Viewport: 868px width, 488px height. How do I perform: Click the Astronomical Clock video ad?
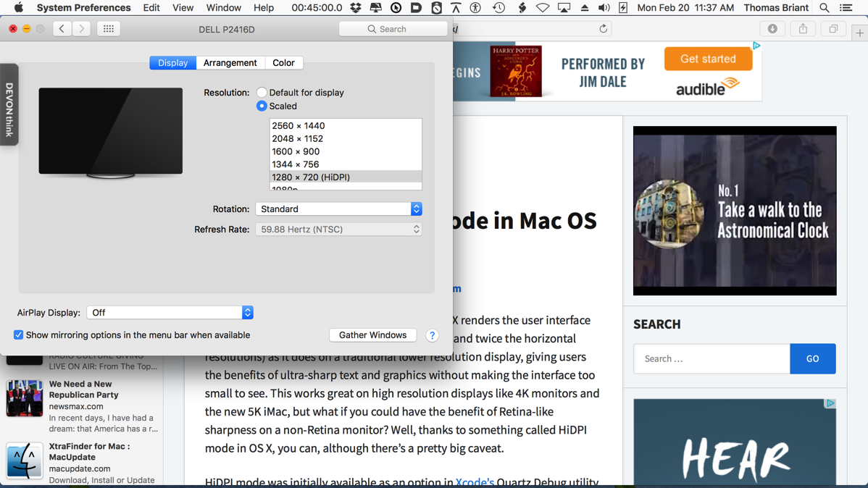point(735,211)
